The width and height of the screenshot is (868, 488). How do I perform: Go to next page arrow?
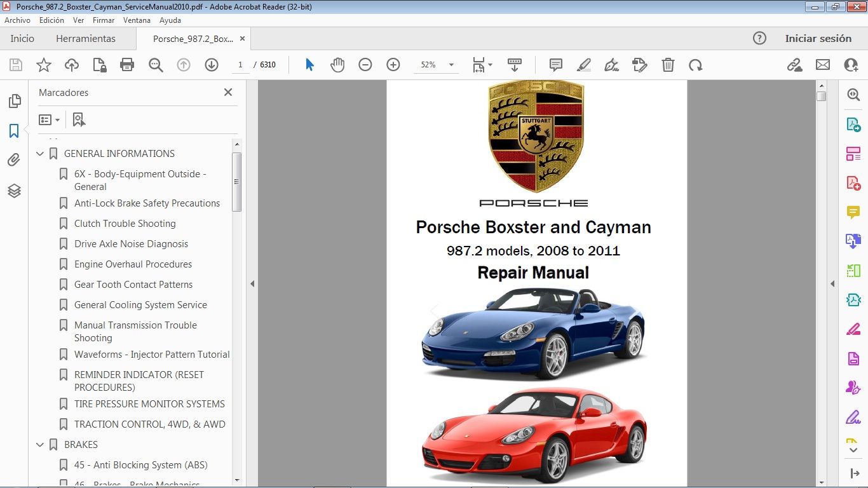click(x=212, y=65)
